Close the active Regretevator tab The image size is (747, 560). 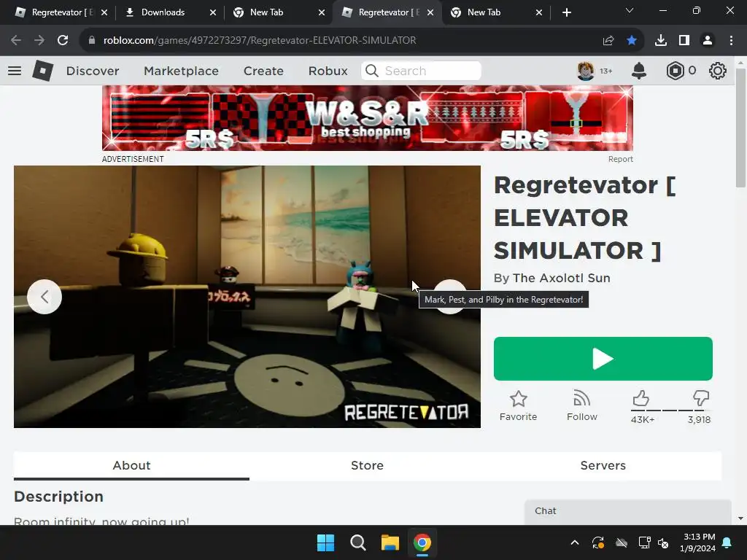point(430,12)
